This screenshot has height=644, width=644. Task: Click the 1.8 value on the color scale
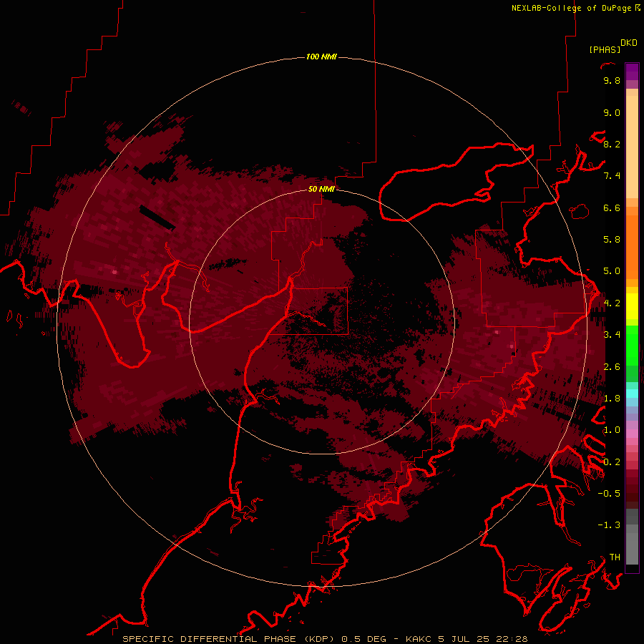coord(612,399)
